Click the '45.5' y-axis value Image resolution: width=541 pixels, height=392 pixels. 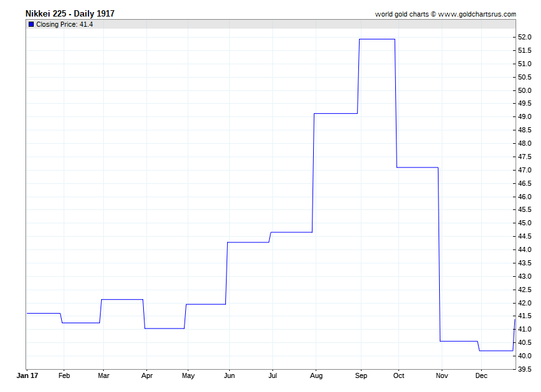pyautogui.click(x=524, y=210)
